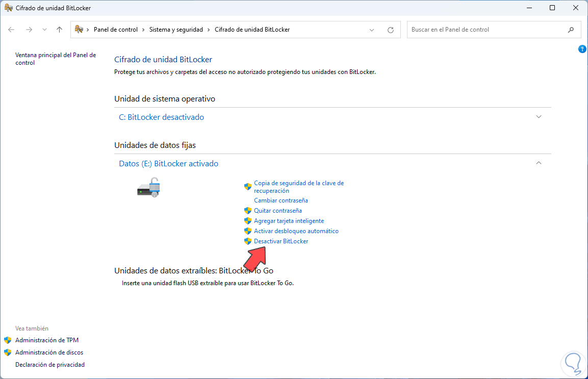Click shield icon beside 'Administración de discos'

tap(8, 352)
